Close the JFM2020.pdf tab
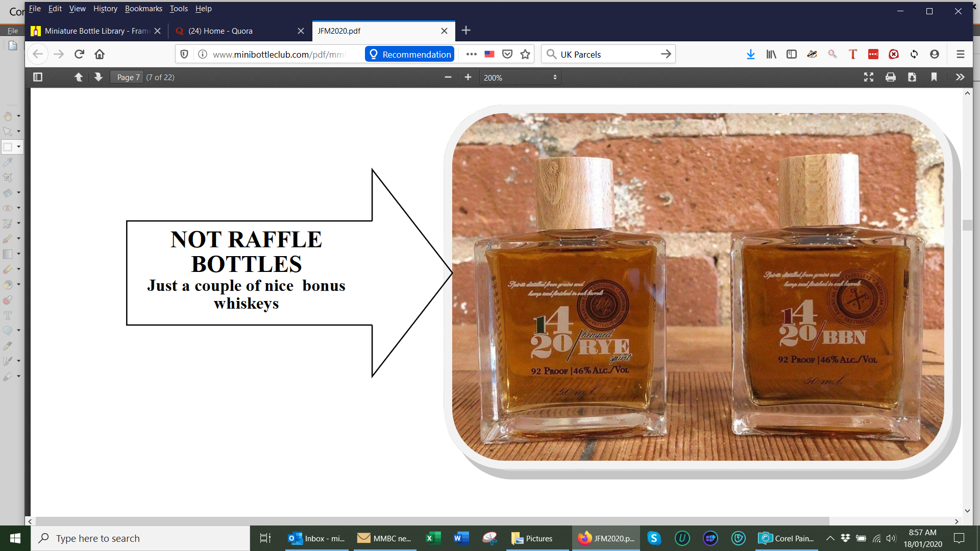Screen dimensions: 980x551 (444, 31)
